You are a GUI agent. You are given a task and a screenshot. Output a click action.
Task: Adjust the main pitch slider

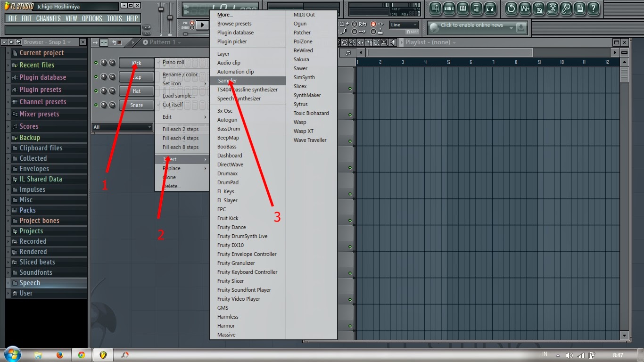170,17
